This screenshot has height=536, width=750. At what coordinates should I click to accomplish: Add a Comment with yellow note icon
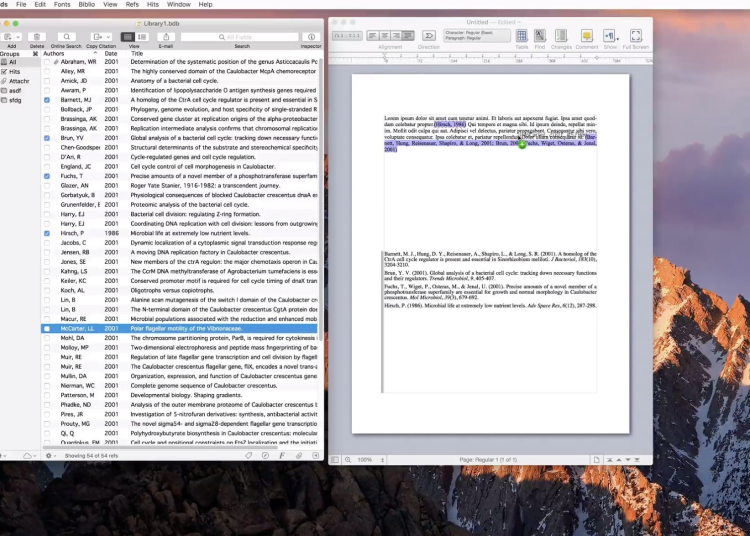tap(587, 36)
